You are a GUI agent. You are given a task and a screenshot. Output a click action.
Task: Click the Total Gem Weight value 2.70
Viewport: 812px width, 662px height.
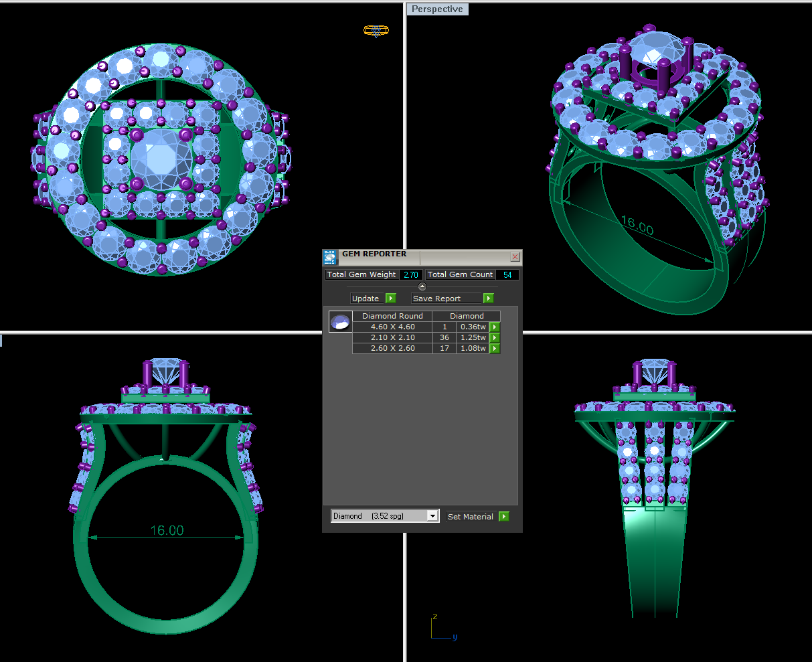[411, 274]
